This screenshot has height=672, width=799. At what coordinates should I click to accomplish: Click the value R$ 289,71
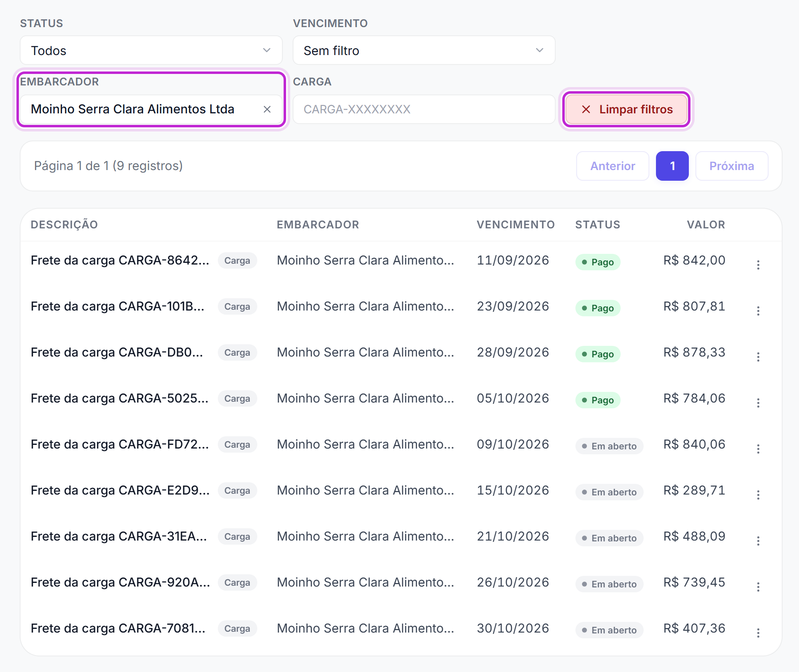coord(694,490)
